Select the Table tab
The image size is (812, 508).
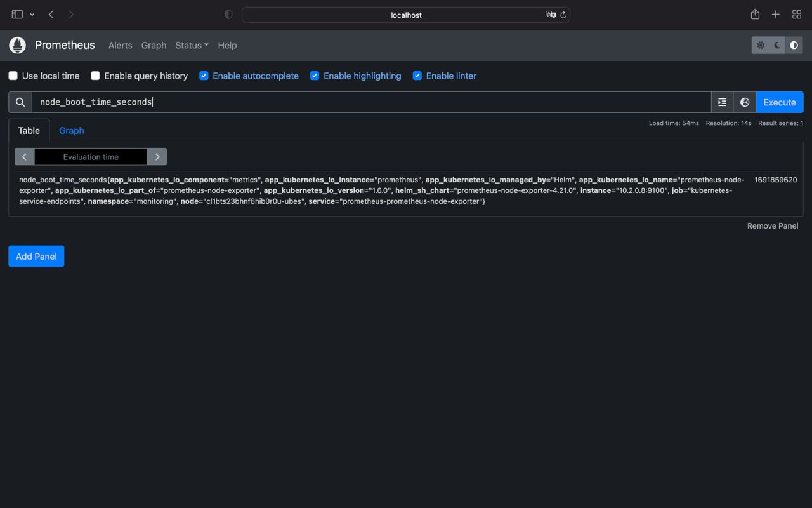pyautogui.click(x=29, y=130)
